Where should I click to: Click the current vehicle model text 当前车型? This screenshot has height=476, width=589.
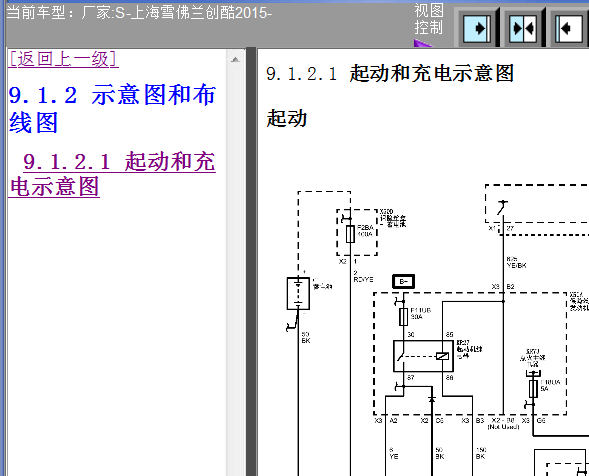click(139, 12)
